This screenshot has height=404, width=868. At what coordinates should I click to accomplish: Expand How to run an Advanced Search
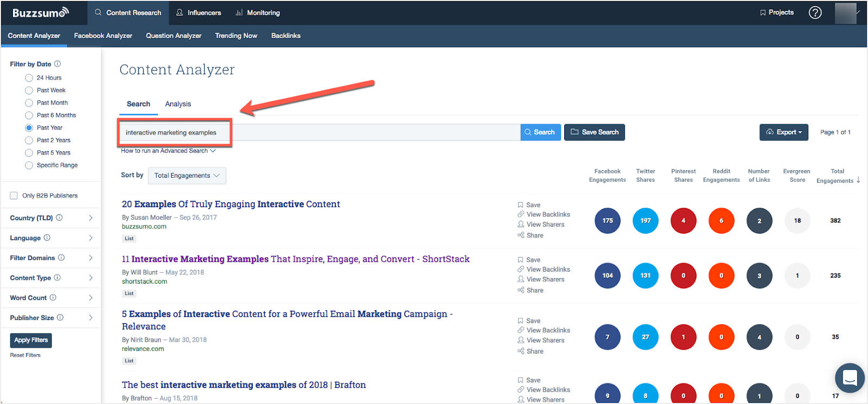click(168, 151)
